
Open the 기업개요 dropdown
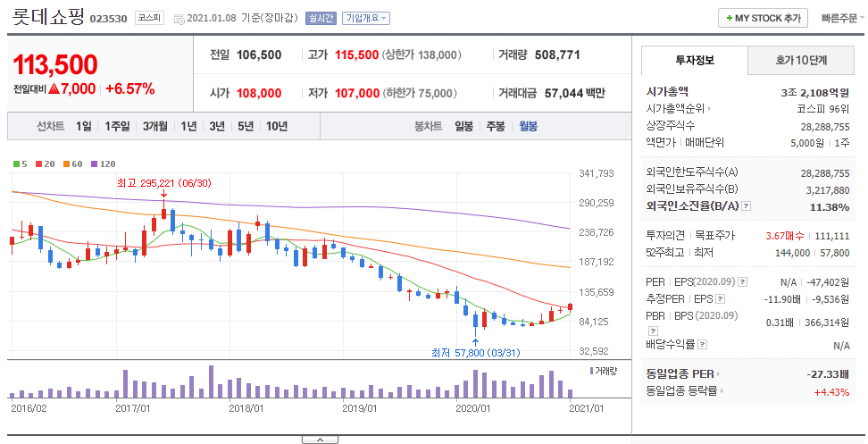pyautogui.click(x=366, y=18)
